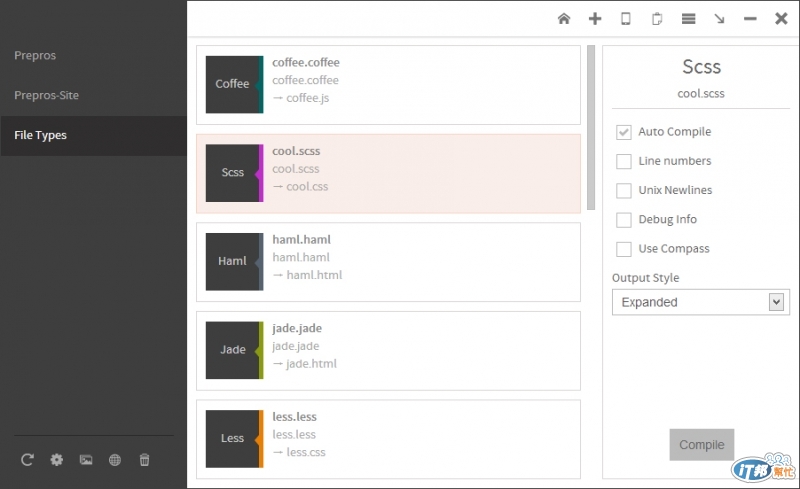Click the cool.css output path
The height and width of the screenshot is (489, 800).
pyautogui.click(x=307, y=187)
